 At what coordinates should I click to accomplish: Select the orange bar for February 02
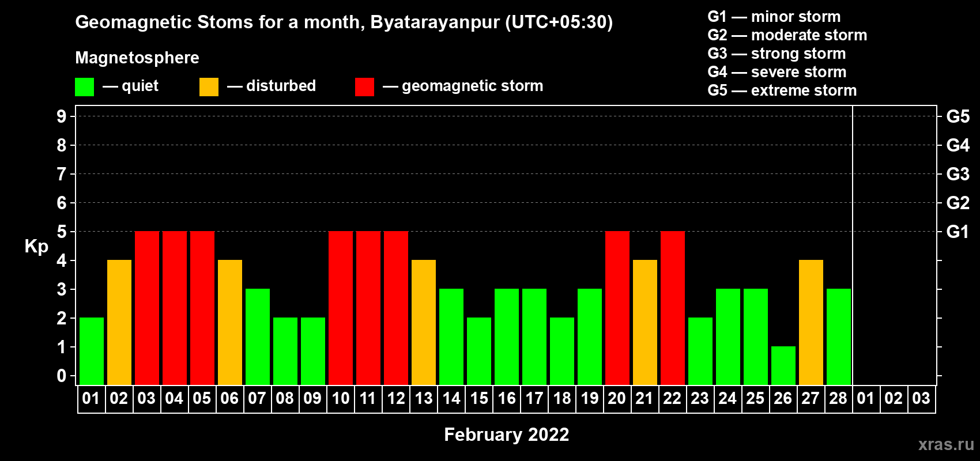[119, 322]
